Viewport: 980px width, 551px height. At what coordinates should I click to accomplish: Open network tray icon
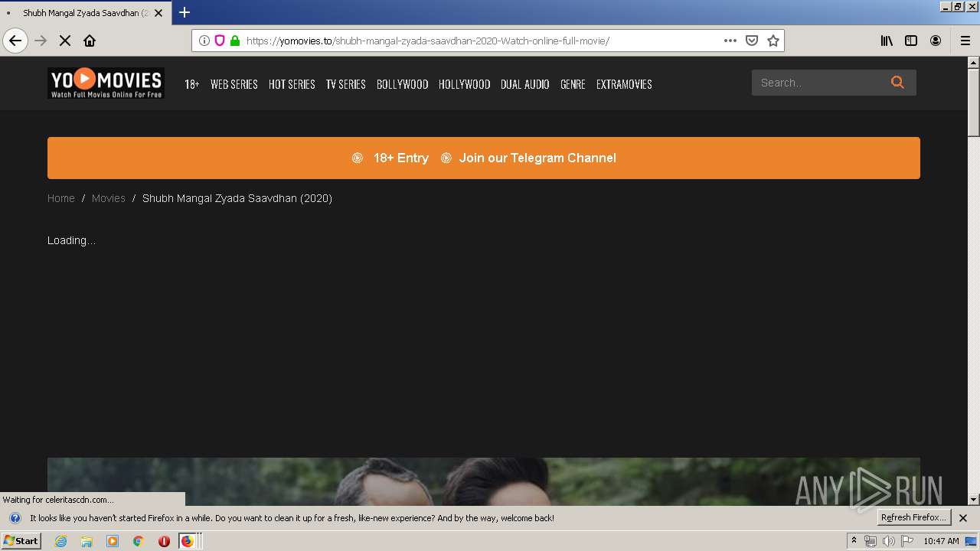pyautogui.click(x=871, y=541)
